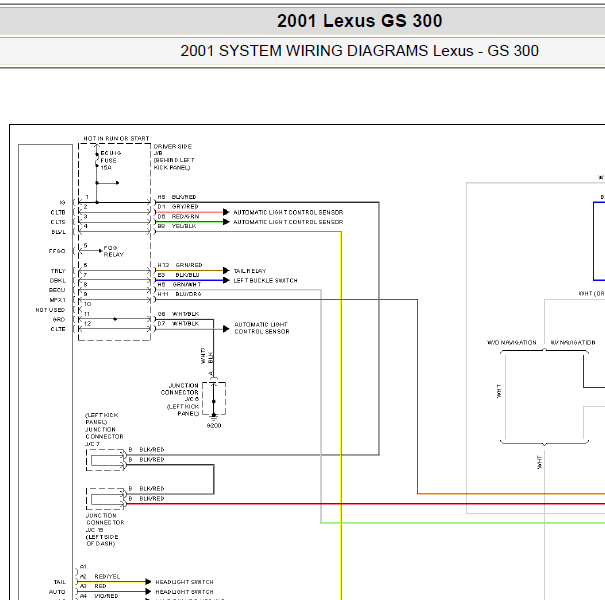
Task: Click the AUTO terminal label
Action: point(57,592)
